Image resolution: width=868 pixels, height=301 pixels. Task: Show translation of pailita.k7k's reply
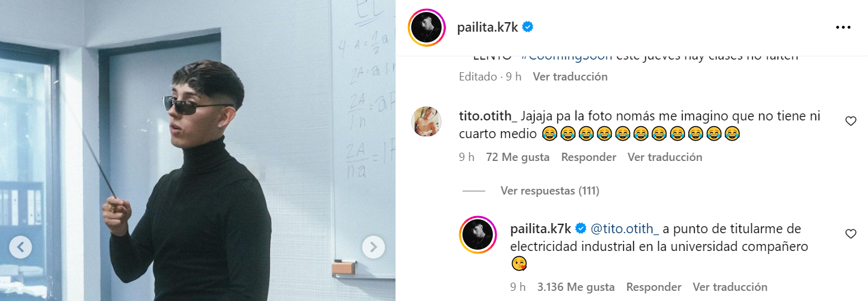pos(730,287)
